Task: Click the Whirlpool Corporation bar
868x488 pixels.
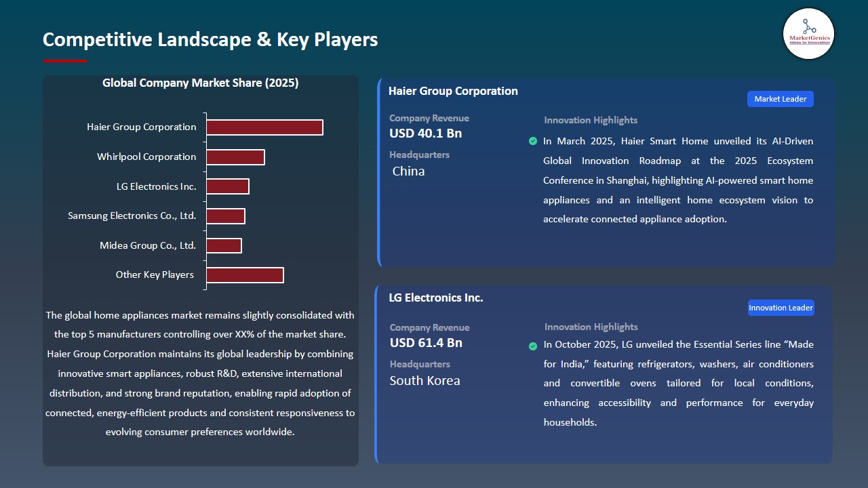Action: pyautogui.click(x=235, y=157)
